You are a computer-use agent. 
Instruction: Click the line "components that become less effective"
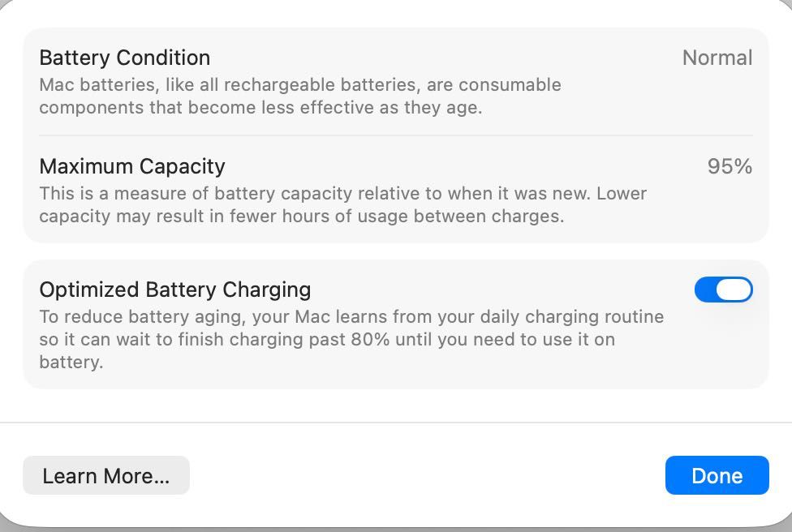tap(260, 107)
